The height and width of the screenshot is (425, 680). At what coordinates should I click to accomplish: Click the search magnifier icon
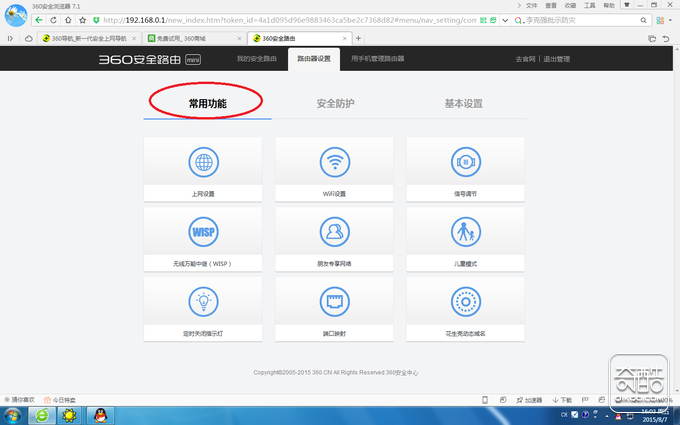tap(644, 20)
